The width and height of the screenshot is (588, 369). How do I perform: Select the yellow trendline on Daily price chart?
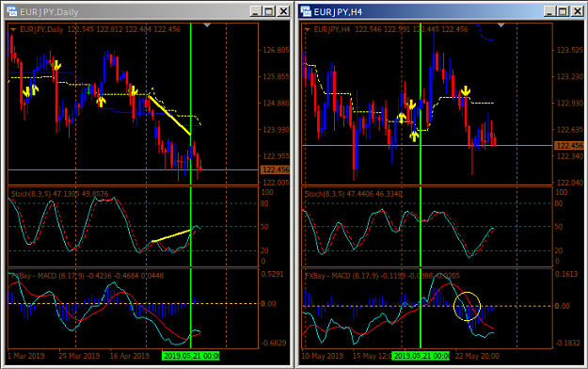(x=169, y=115)
